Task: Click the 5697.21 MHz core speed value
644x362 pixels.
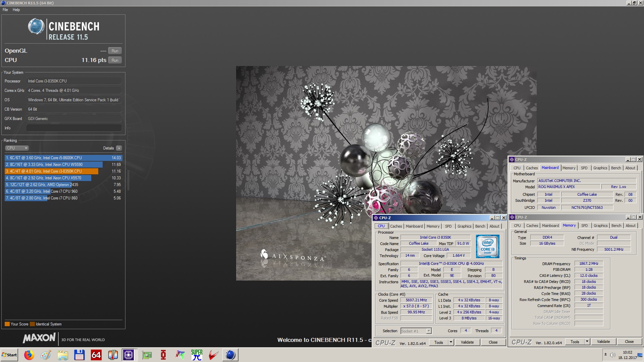Action: (416, 300)
